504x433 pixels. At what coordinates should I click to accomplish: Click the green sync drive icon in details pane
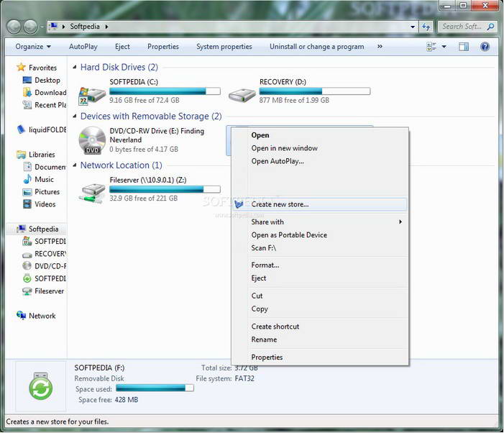(40, 386)
